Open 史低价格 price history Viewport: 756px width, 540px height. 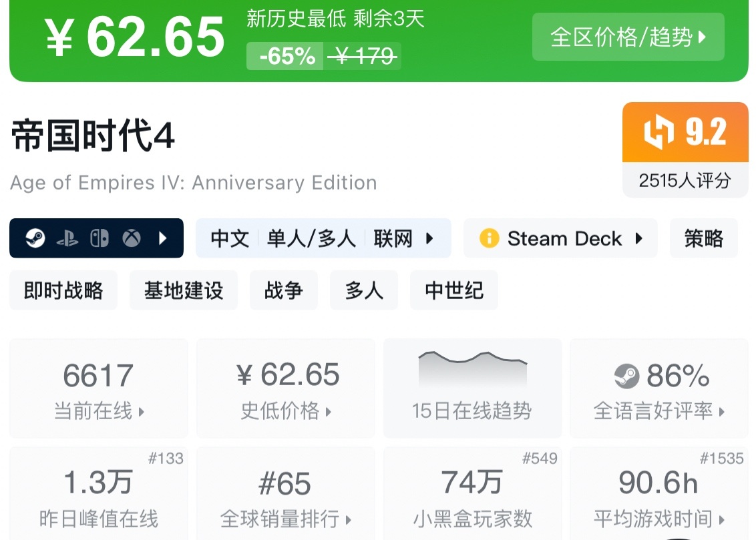tap(286, 388)
